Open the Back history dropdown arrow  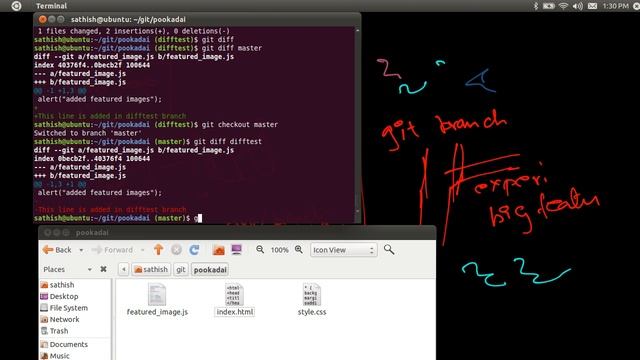click(81, 250)
